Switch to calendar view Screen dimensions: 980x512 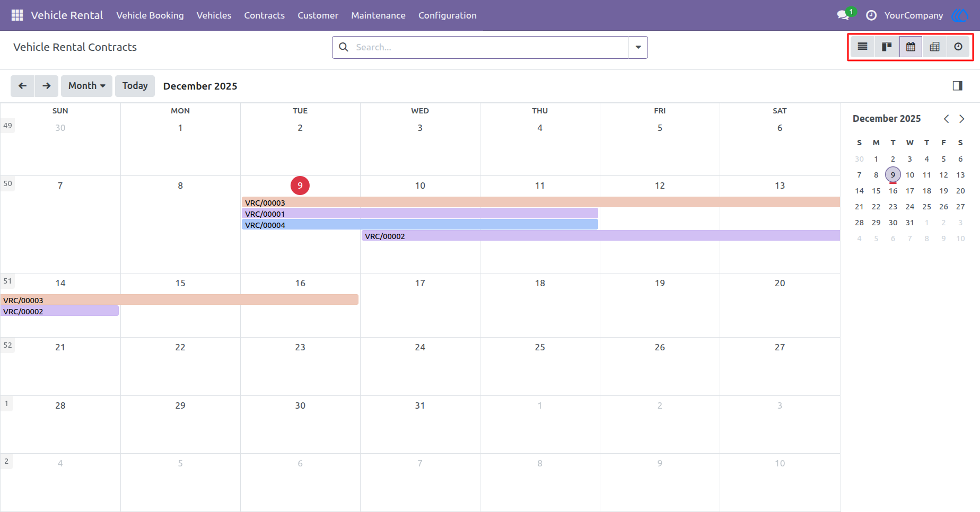point(911,47)
